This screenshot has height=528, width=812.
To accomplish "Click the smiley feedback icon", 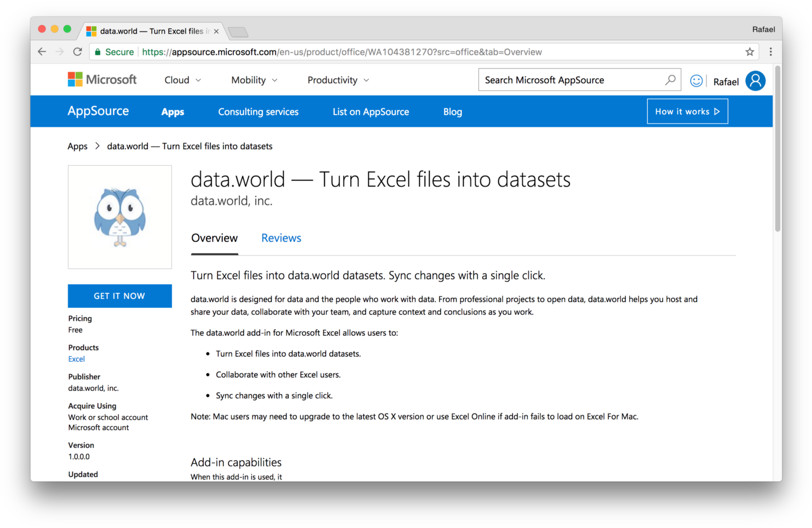I will (x=696, y=81).
